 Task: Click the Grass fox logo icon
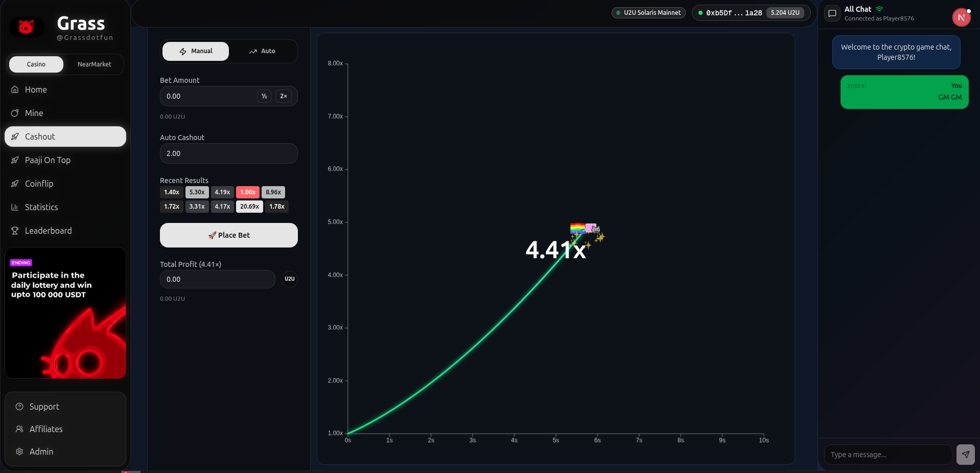pos(27,27)
